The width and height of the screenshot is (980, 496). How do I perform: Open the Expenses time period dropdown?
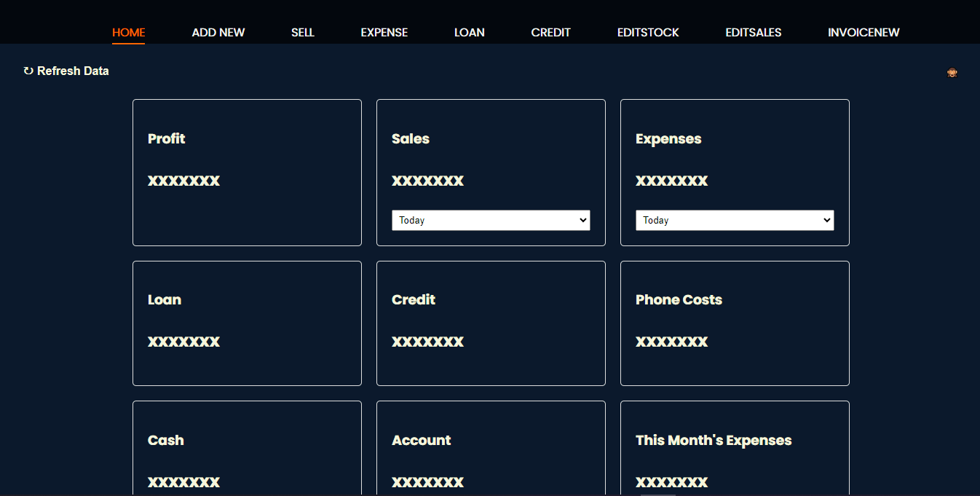(x=734, y=220)
